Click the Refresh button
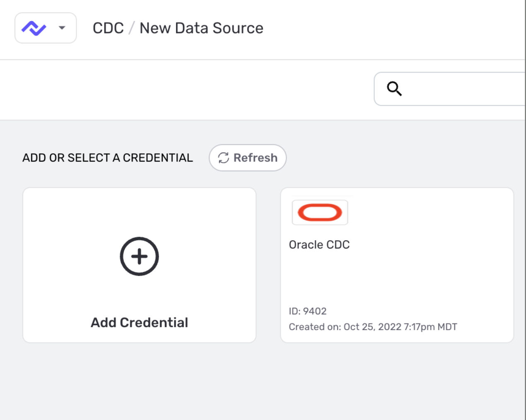 (248, 158)
